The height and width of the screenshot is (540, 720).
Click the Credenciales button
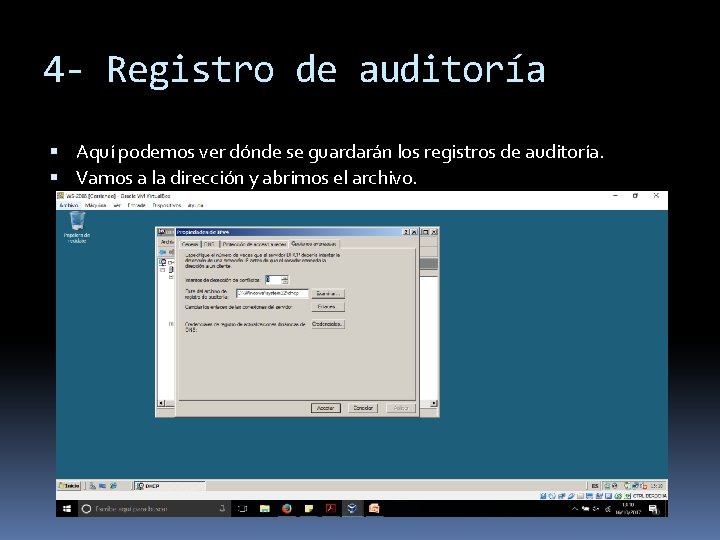[x=328, y=324]
